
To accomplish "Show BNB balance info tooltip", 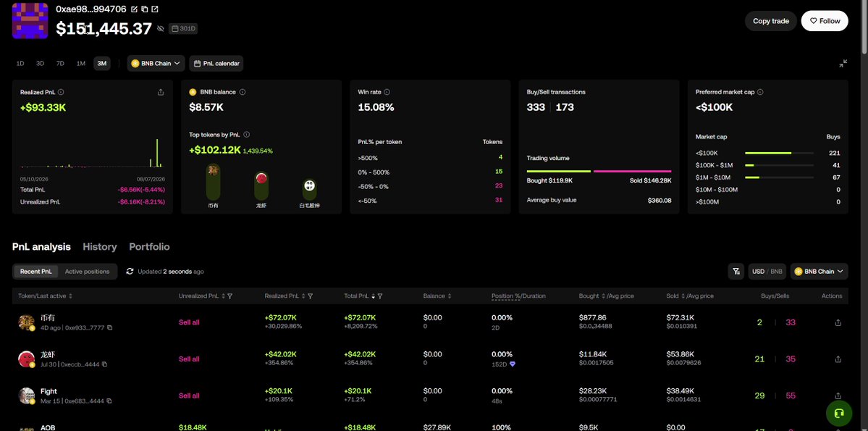I will tap(243, 92).
